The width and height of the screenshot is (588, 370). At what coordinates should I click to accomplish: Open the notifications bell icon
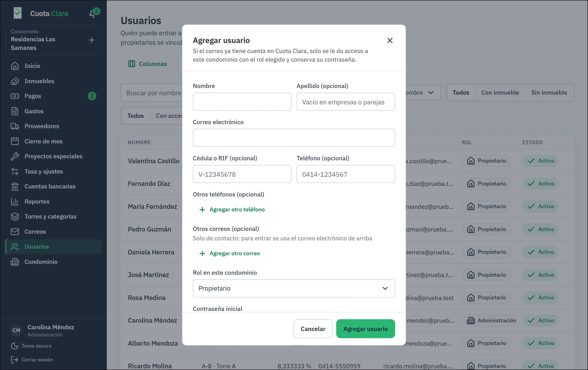tap(92, 13)
